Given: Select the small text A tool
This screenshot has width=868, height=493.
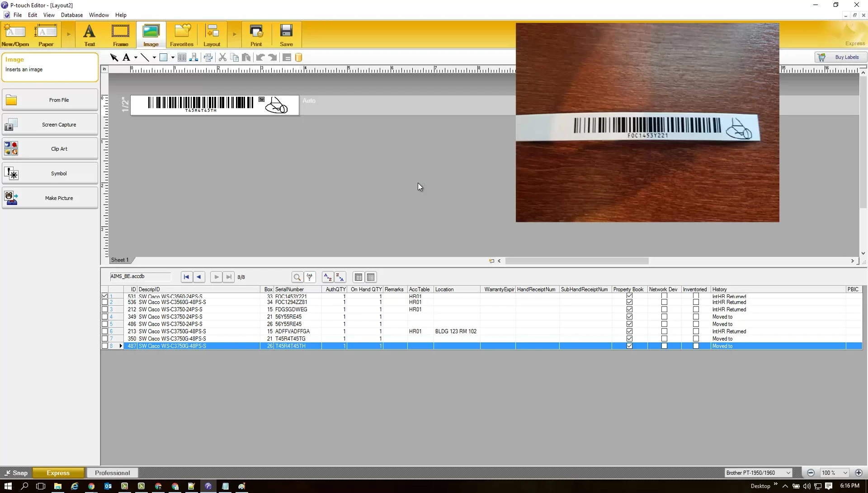Looking at the screenshot, I should pos(126,57).
